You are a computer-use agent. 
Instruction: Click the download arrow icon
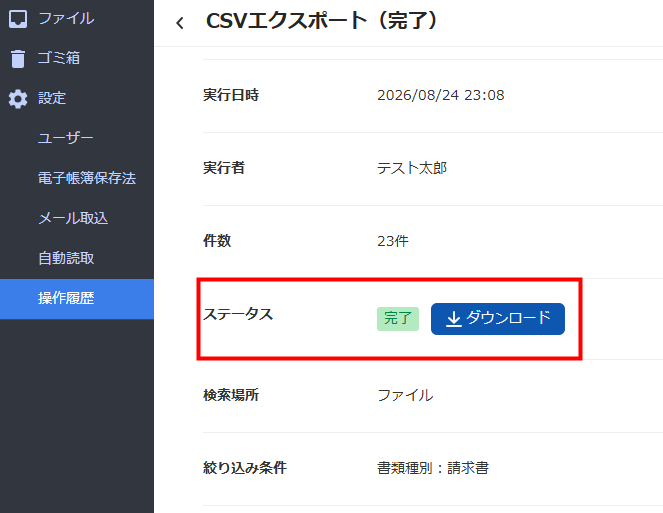click(x=454, y=319)
